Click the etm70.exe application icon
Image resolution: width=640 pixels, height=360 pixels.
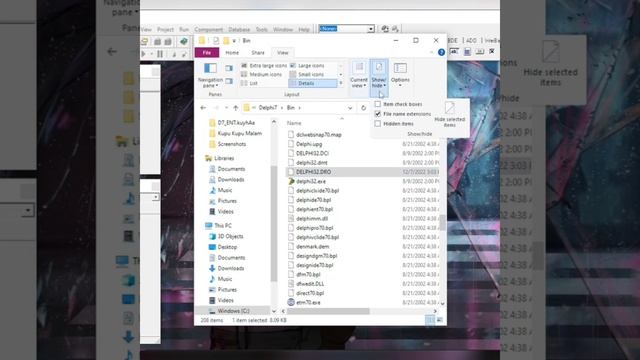(291, 302)
